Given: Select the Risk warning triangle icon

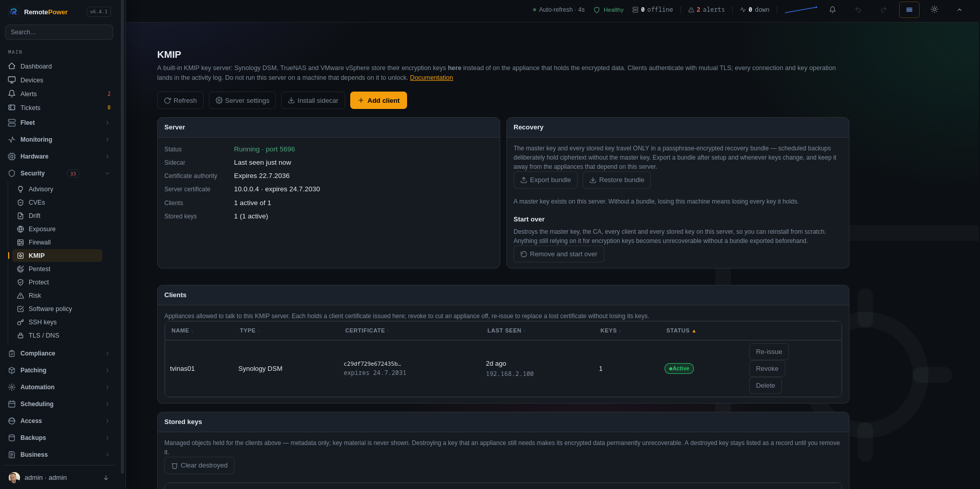Looking at the screenshot, I should click(x=20, y=296).
